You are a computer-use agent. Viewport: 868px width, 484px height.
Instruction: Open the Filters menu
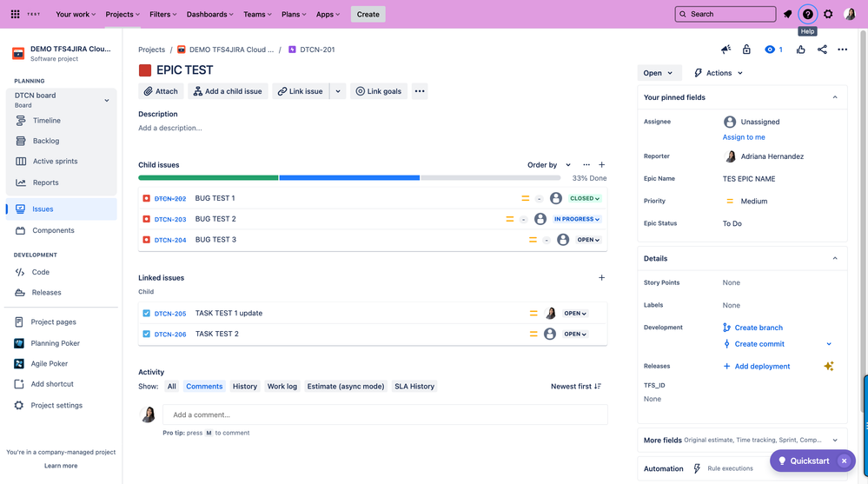tap(163, 15)
